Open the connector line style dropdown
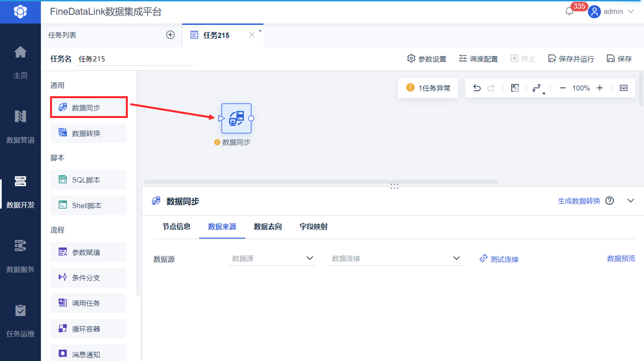This screenshot has width=644, height=361. tap(538, 88)
